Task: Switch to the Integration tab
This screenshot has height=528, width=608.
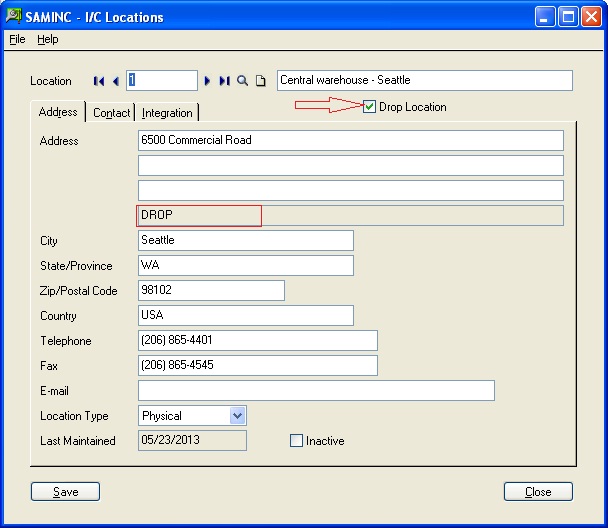Action: pyautogui.click(x=167, y=113)
